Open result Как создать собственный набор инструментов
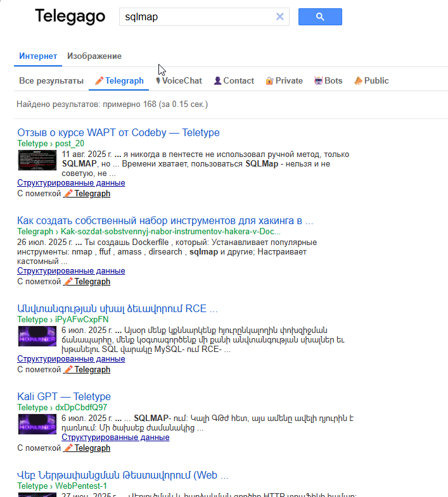Image resolution: width=448 pixels, height=497 pixels. [165, 220]
